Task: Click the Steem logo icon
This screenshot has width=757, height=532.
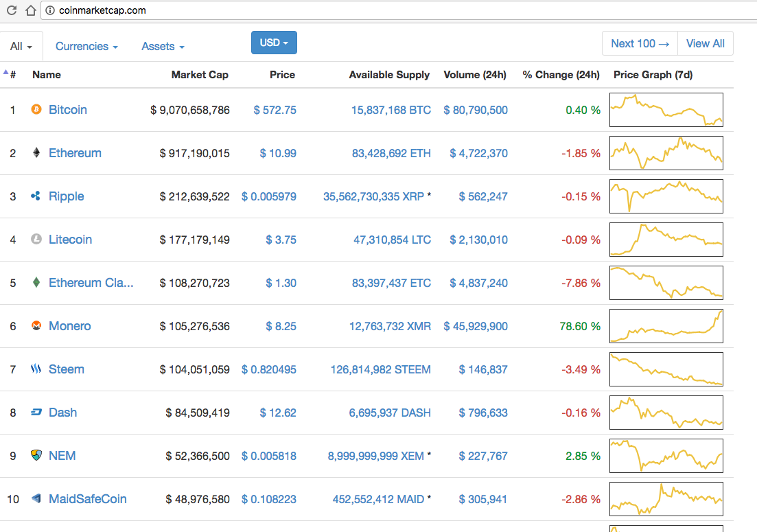Action: (x=36, y=369)
